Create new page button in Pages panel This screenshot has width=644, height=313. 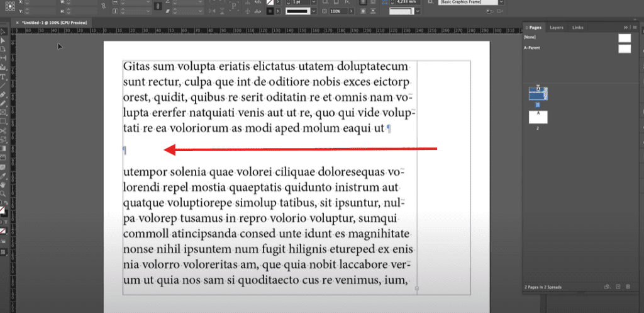pyautogui.click(x=618, y=287)
